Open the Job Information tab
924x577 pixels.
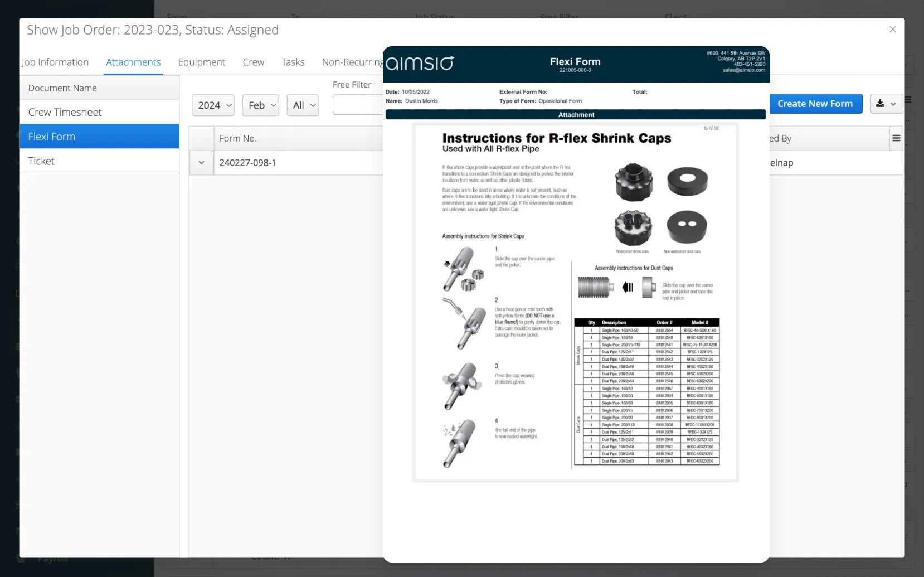pyautogui.click(x=55, y=62)
